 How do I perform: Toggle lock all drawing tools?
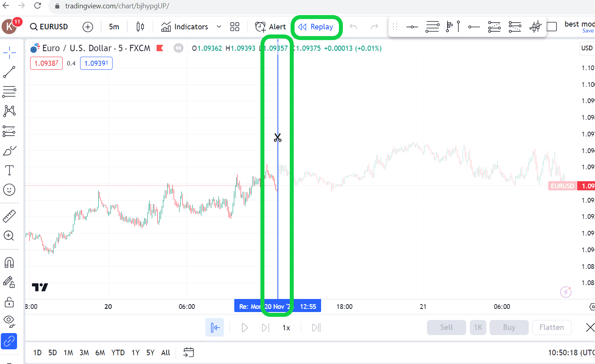tap(9, 303)
